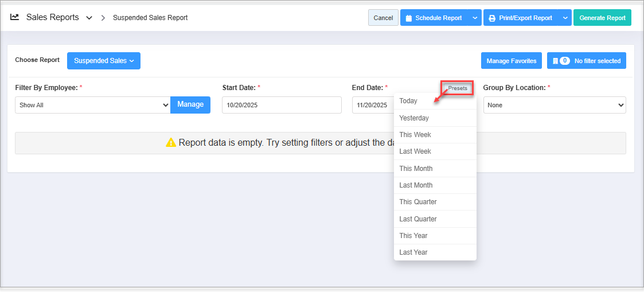The height and width of the screenshot is (292, 644).
Task: Open the Filter By Employee select box
Action: [x=92, y=105]
